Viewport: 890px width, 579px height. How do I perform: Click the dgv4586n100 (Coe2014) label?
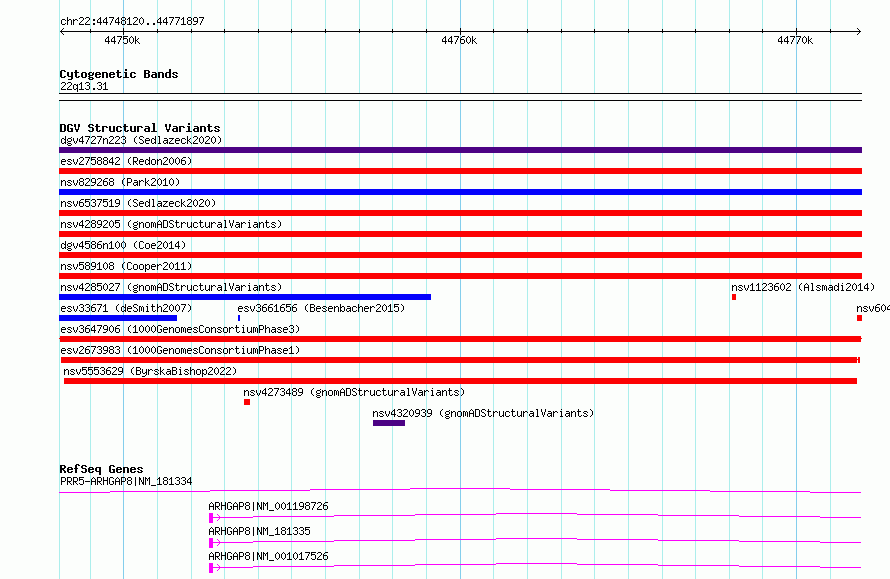[x=123, y=245]
